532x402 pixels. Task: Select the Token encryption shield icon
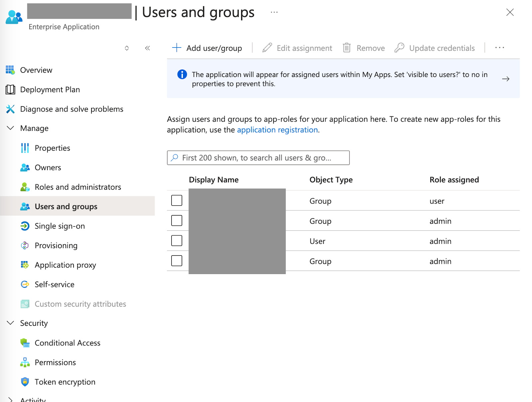click(x=25, y=381)
